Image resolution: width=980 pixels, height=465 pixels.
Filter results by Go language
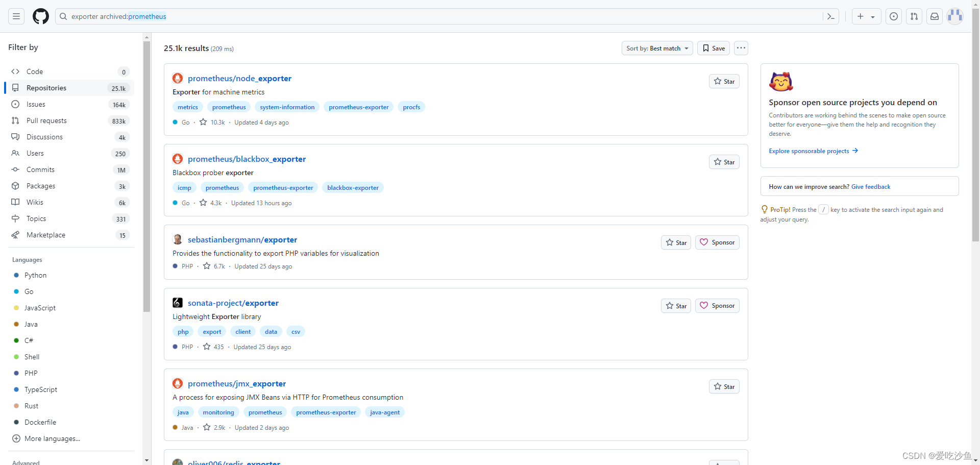29,291
